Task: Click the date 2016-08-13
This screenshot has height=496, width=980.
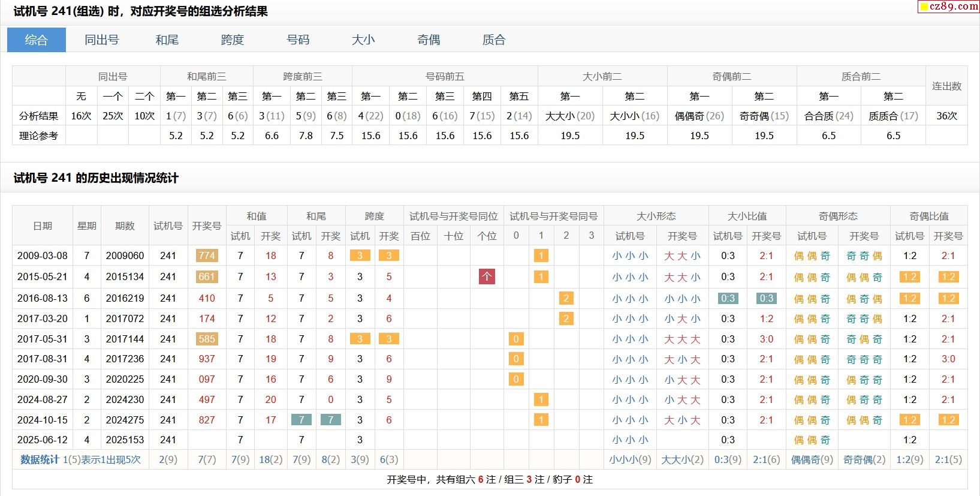Action: point(43,298)
